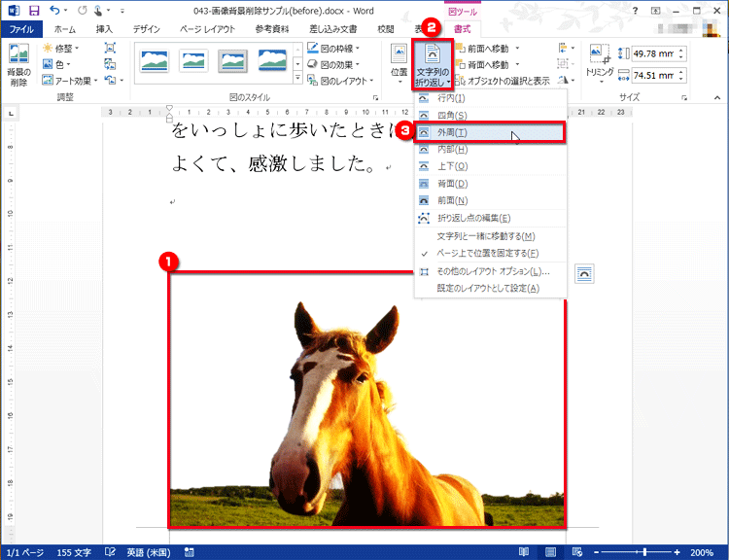Click the 文字列の折り返し wrap text button
Viewport: 729px width, 560px height.
click(433, 64)
